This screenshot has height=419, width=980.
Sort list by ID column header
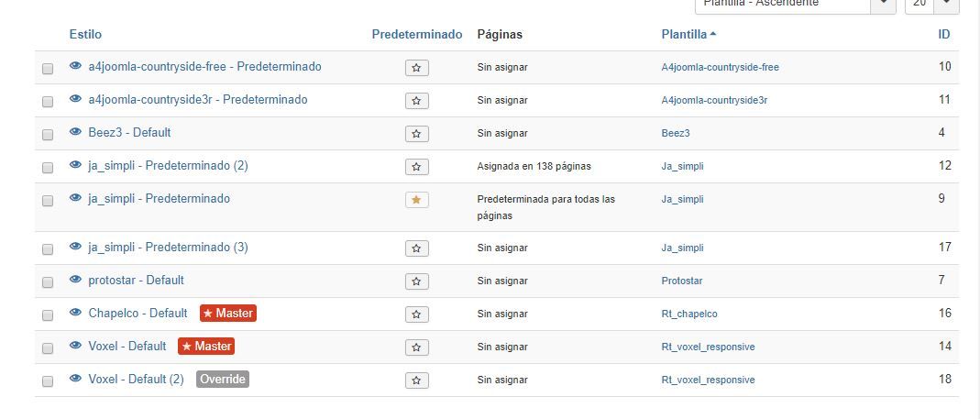coord(944,35)
